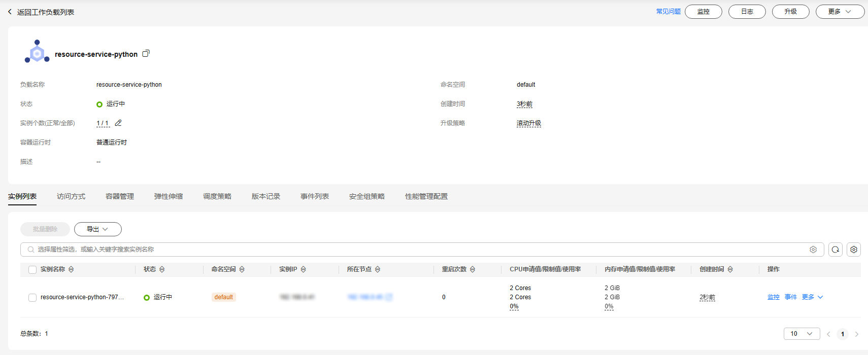Copy the resource-service-python workload name

coord(146,53)
